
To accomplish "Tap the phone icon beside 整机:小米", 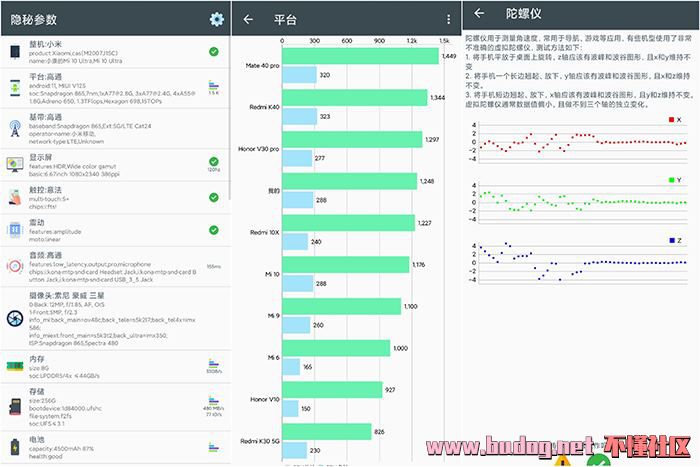I will pyautogui.click(x=15, y=52).
